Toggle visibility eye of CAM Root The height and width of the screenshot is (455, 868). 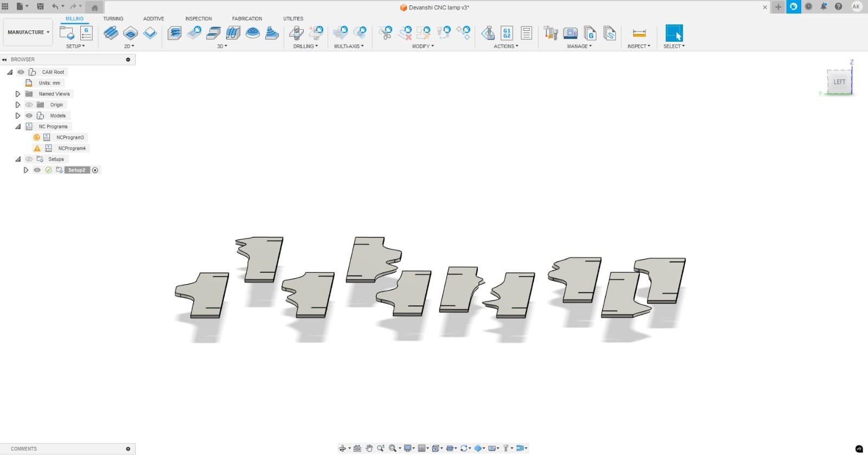coord(21,72)
